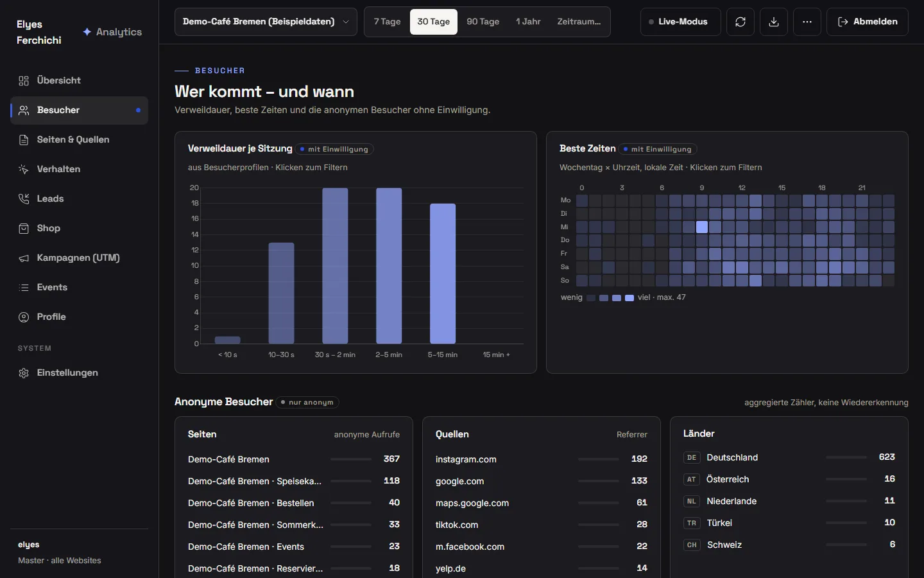Image resolution: width=924 pixels, height=578 pixels.
Task: Click the yelp.de source row
Action: click(x=542, y=568)
